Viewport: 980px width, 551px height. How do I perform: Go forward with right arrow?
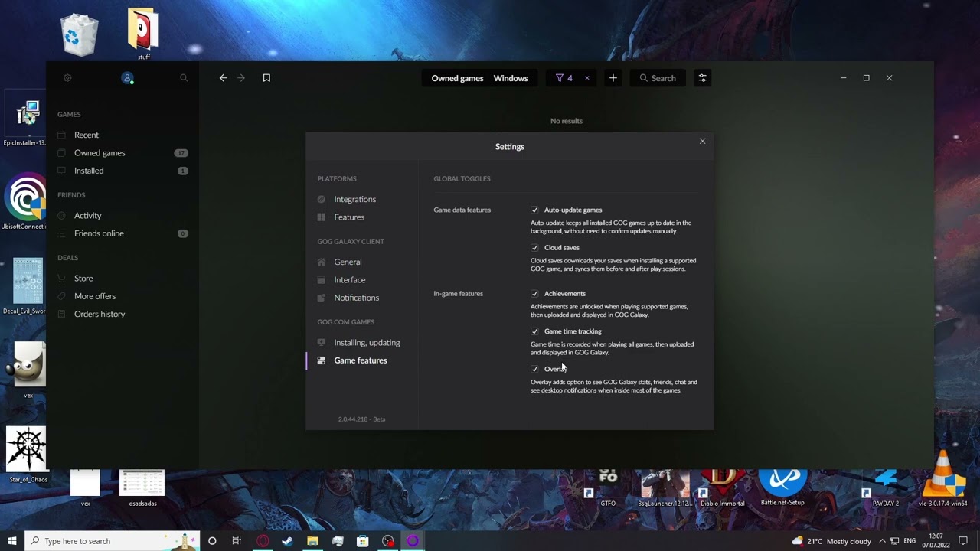coord(241,78)
